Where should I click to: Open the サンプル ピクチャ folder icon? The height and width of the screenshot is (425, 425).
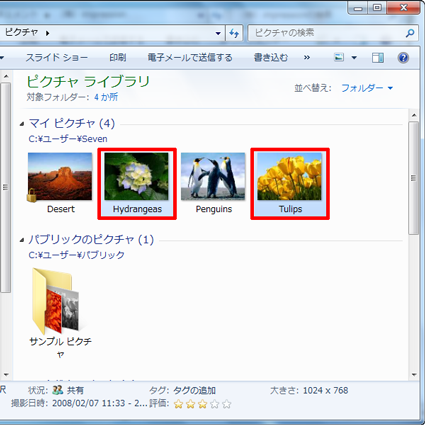pos(55,301)
